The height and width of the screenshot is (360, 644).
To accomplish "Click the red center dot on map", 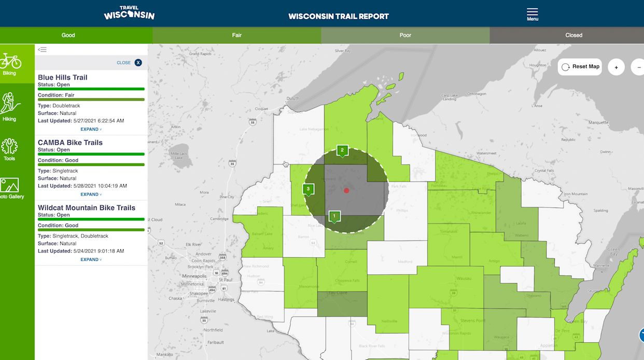I will pos(346,190).
